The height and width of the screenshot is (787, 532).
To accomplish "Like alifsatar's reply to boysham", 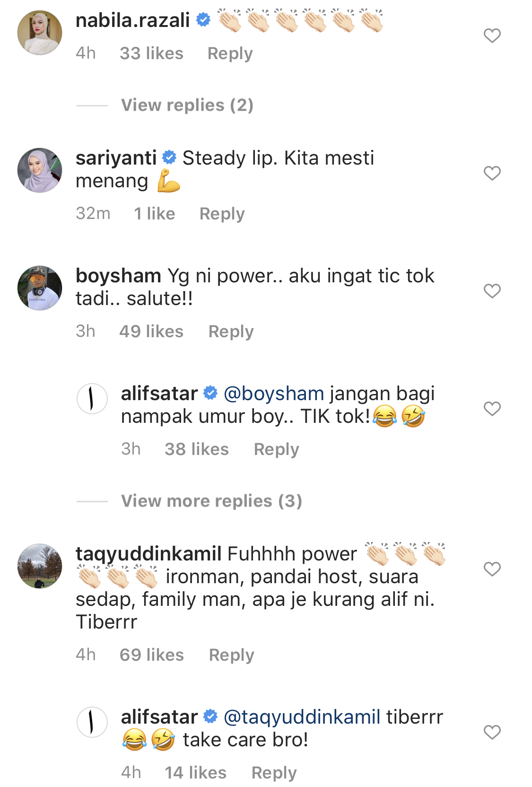I will point(492,409).
